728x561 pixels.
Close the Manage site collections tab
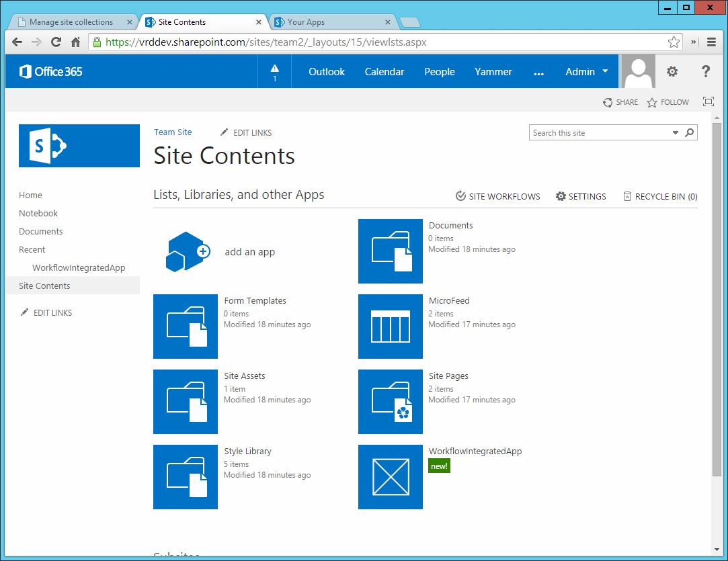[130, 21]
